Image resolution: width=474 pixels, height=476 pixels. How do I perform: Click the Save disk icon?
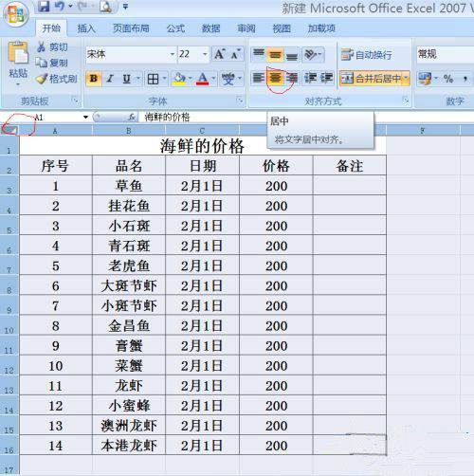(44, 7)
